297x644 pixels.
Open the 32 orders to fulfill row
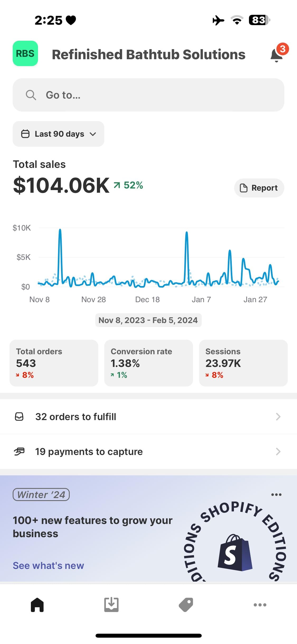pyautogui.click(x=148, y=417)
